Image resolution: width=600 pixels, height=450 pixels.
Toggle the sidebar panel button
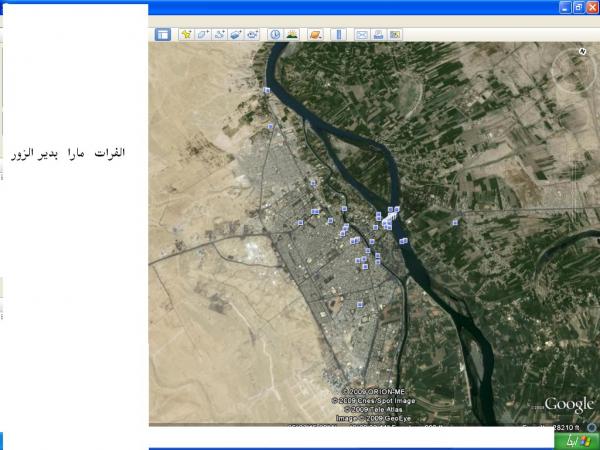(x=163, y=34)
